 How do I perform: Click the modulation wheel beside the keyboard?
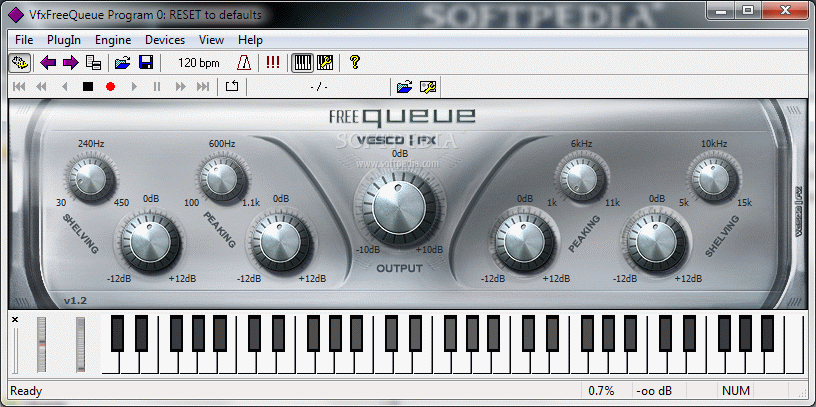click(x=80, y=345)
